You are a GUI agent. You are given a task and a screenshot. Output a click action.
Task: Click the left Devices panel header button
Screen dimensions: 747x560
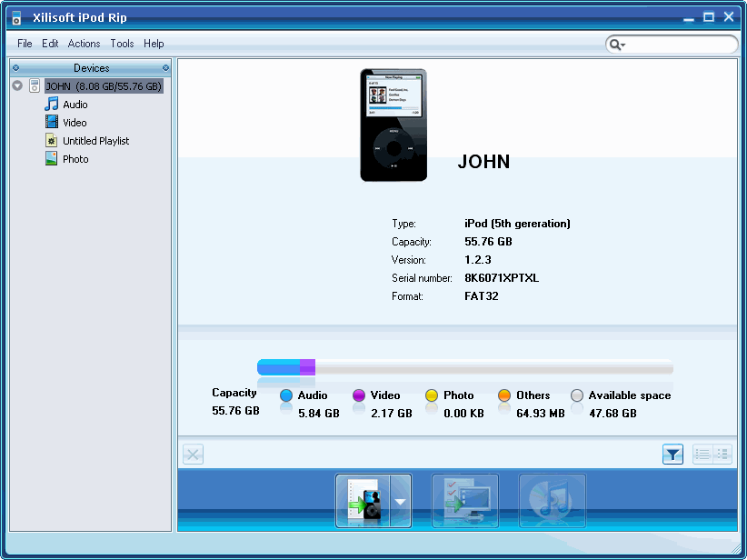tap(15, 68)
